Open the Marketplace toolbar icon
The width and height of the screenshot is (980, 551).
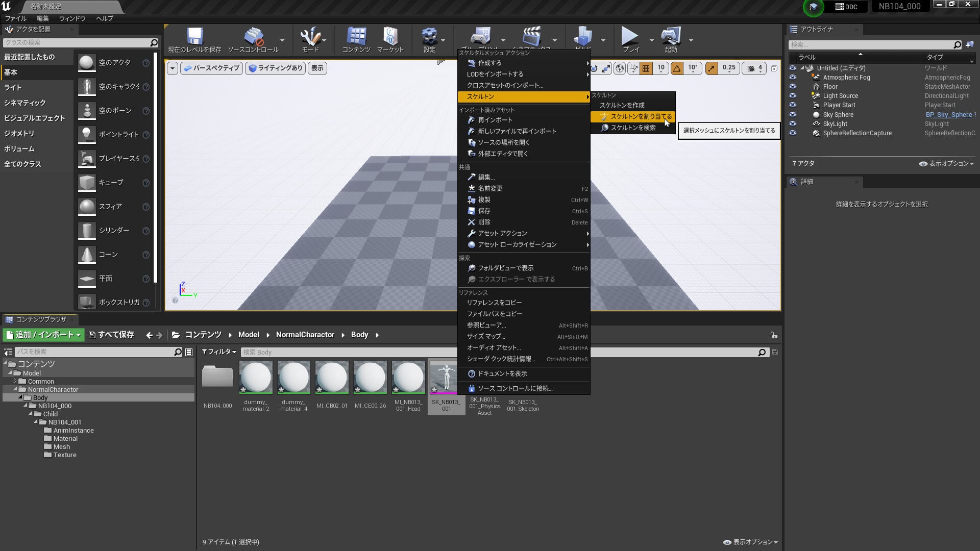(x=390, y=36)
